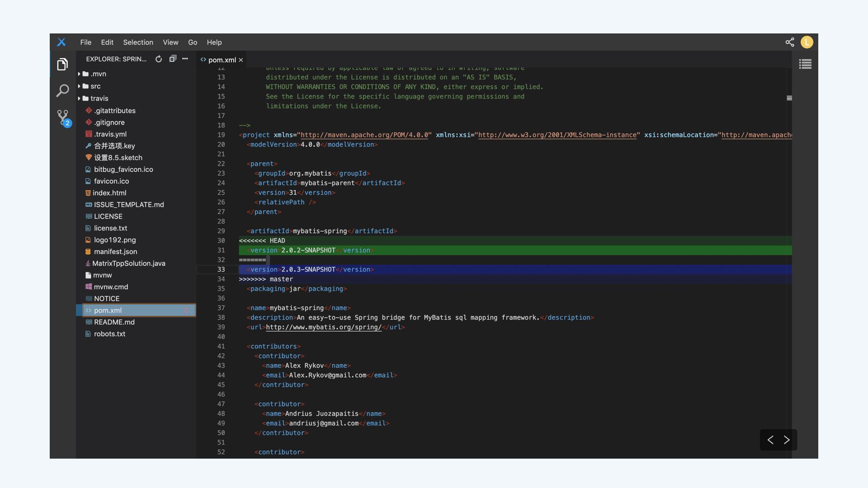
Task: Follow the maven.apache.org/POM/4.0.0 link
Action: 364,135
